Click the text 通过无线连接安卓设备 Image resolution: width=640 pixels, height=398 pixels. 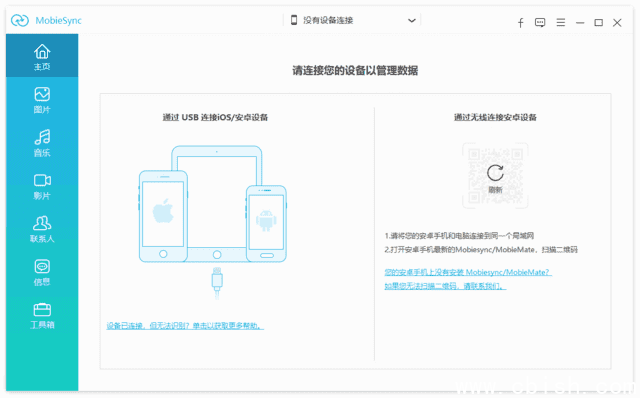(x=495, y=118)
